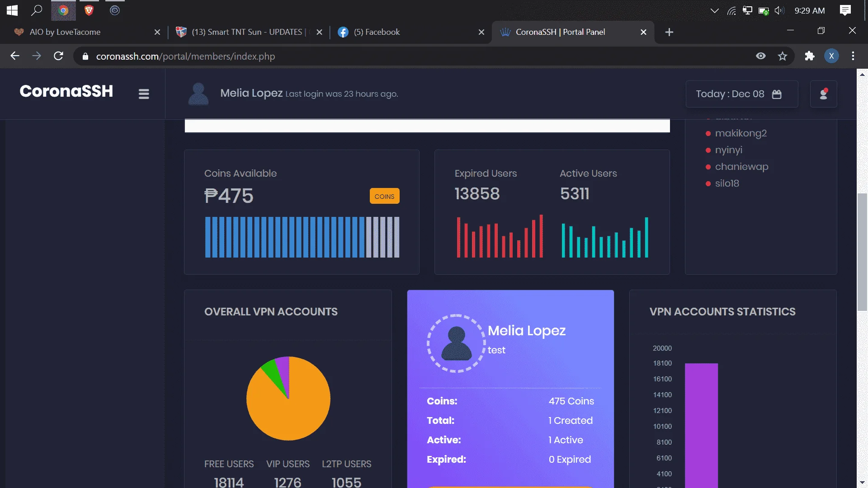Click the 1 Active value
Screen dimensions: 868x488
(x=566, y=440)
